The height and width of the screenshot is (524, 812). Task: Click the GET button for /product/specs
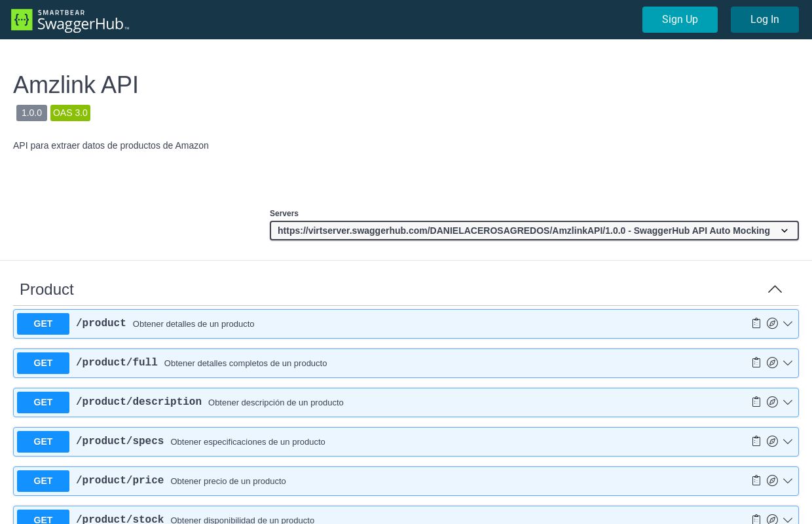(x=43, y=441)
